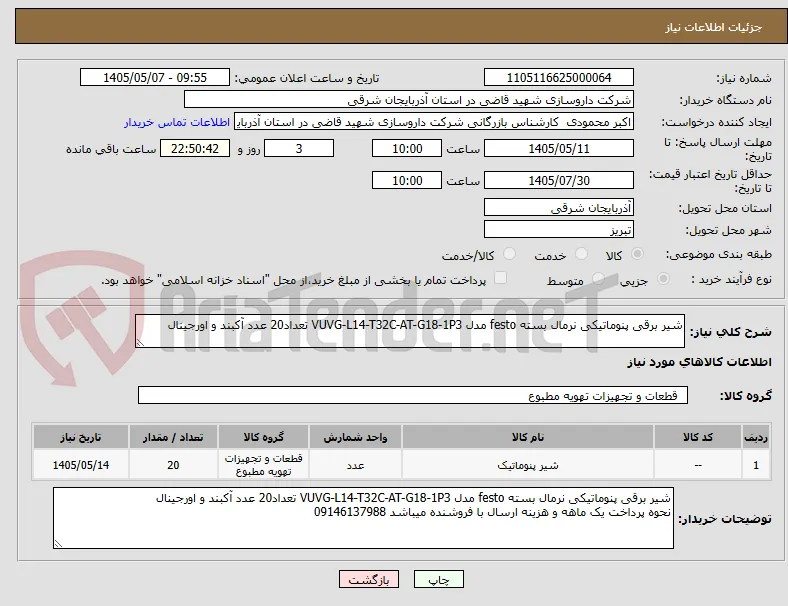Click resize handle of description textarea
This screenshot has height=606, width=788.
coord(140,343)
